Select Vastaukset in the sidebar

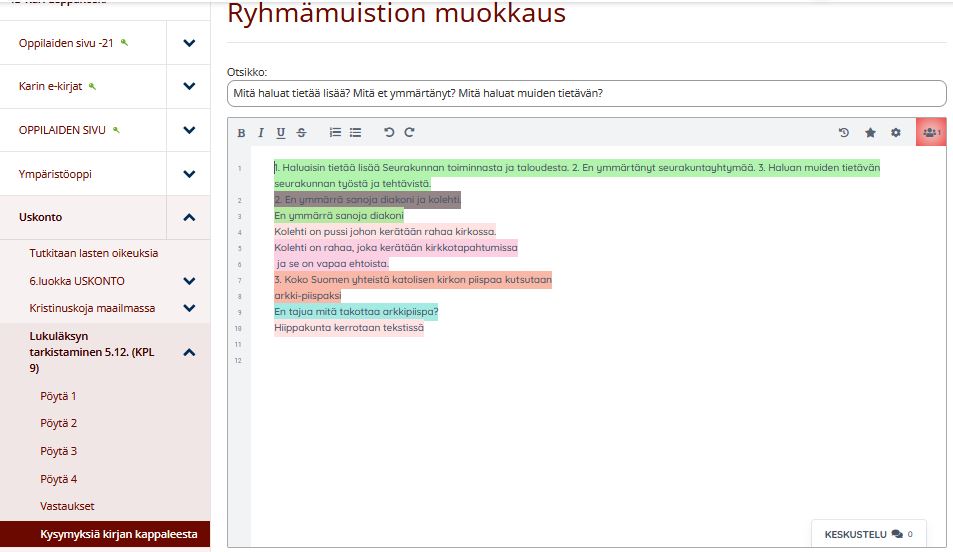[67, 506]
